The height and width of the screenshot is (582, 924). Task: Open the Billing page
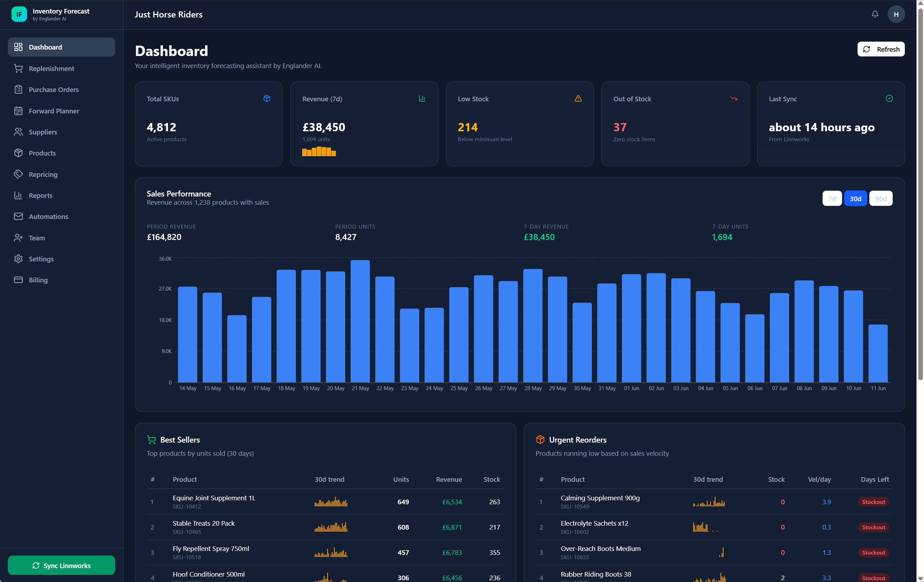(61, 280)
